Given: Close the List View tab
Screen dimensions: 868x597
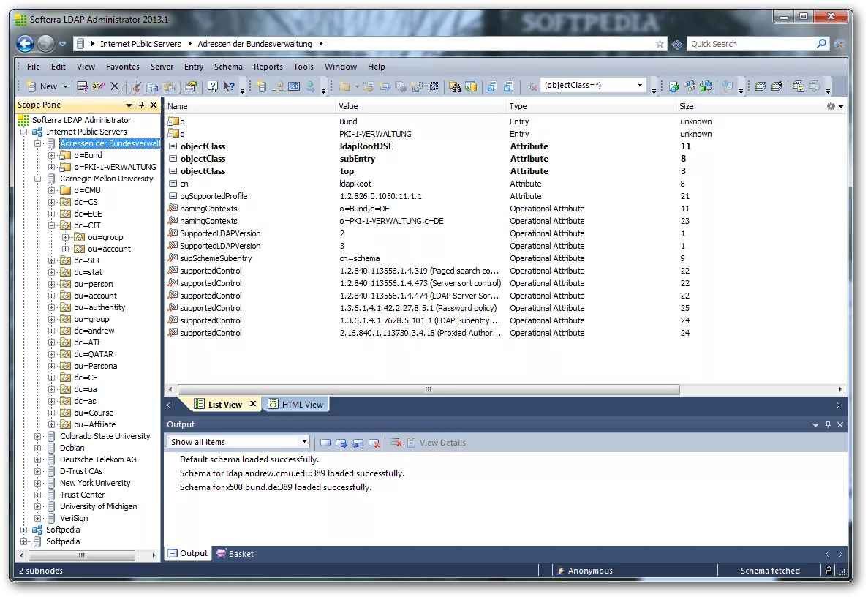Looking at the screenshot, I should 253,404.
